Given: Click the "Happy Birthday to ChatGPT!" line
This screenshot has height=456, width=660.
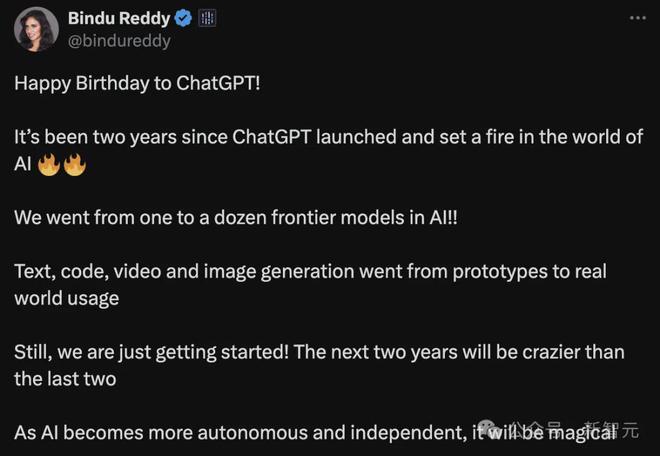Looking at the screenshot, I should click(138, 83).
